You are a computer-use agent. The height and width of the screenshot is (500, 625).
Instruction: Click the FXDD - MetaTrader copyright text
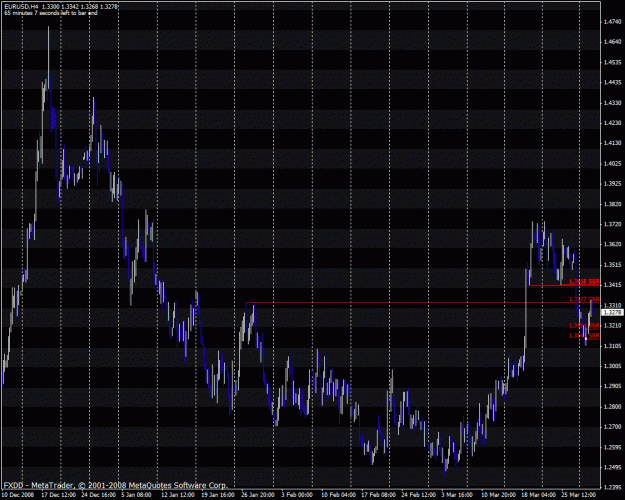point(116,485)
